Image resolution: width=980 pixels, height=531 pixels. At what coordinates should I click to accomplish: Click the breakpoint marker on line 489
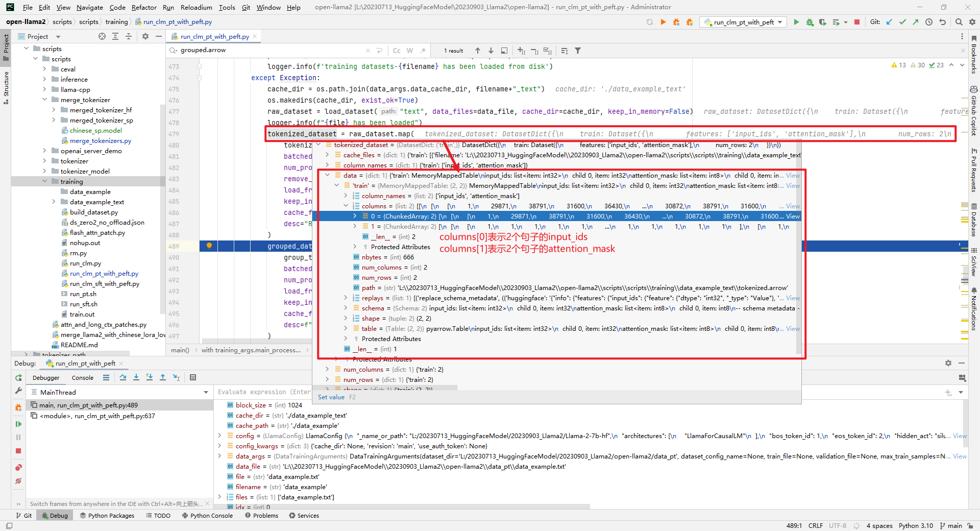[209, 246]
